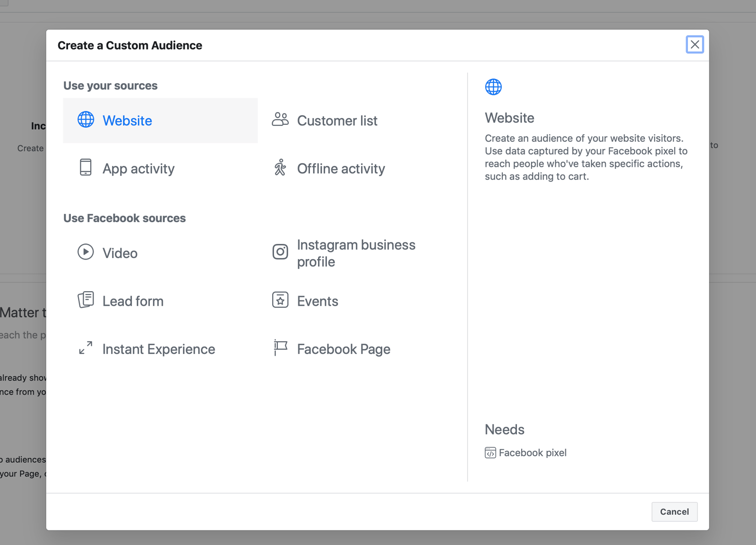The height and width of the screenshot is (545, 756).
Task: Click the Offline activity walking person icon
Action: pos(280,167)
